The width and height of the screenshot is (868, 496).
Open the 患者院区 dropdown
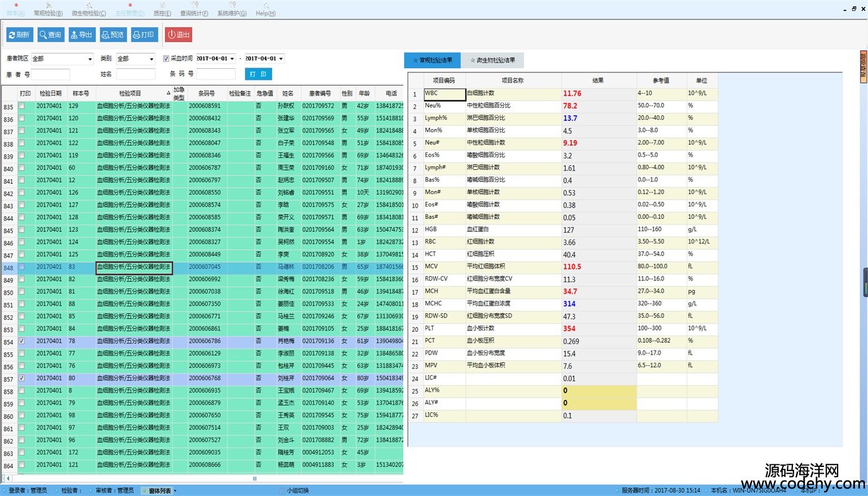click(89, 59)
